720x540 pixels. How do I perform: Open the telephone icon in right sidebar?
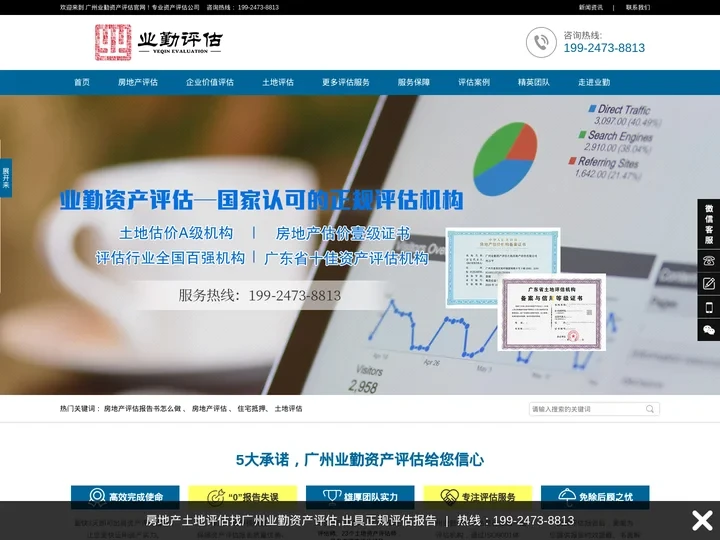click(709, 261)
